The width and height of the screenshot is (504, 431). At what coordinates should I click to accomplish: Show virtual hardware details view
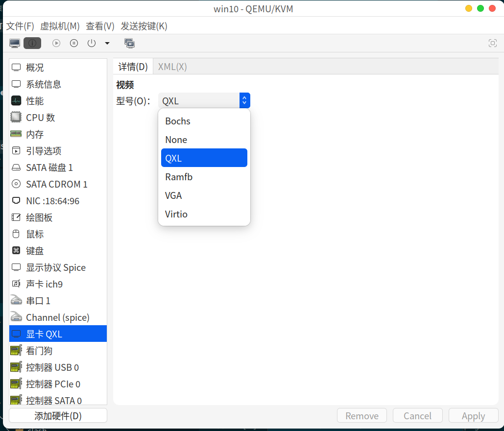point(32,43)
